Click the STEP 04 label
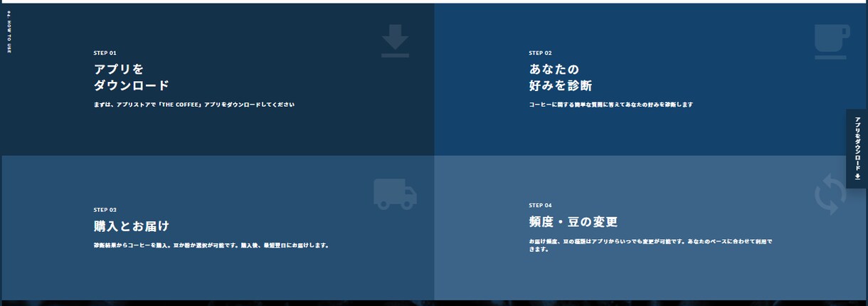The width and height of the screenshot is (868, 306). [x=540, y=205]
